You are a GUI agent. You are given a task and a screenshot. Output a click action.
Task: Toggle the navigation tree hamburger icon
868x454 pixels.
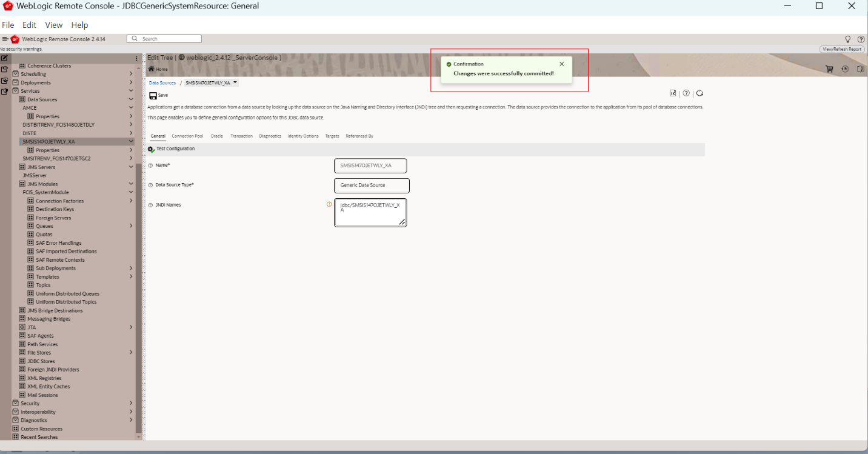tap(5, 39)
